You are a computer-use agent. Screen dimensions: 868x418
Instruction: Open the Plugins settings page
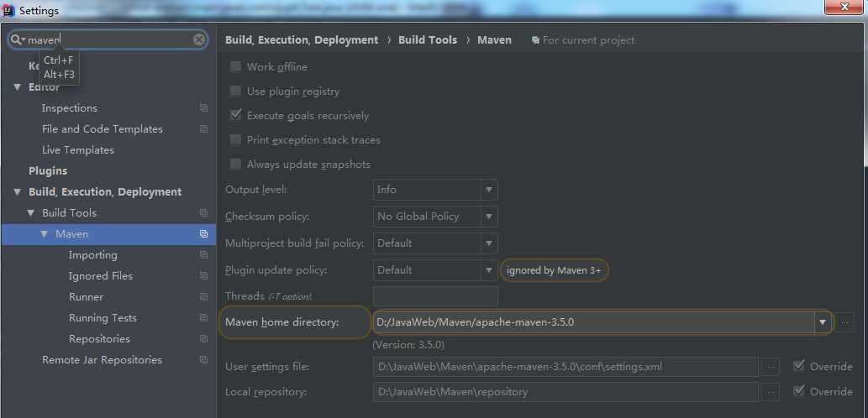[x=48, y=171]
